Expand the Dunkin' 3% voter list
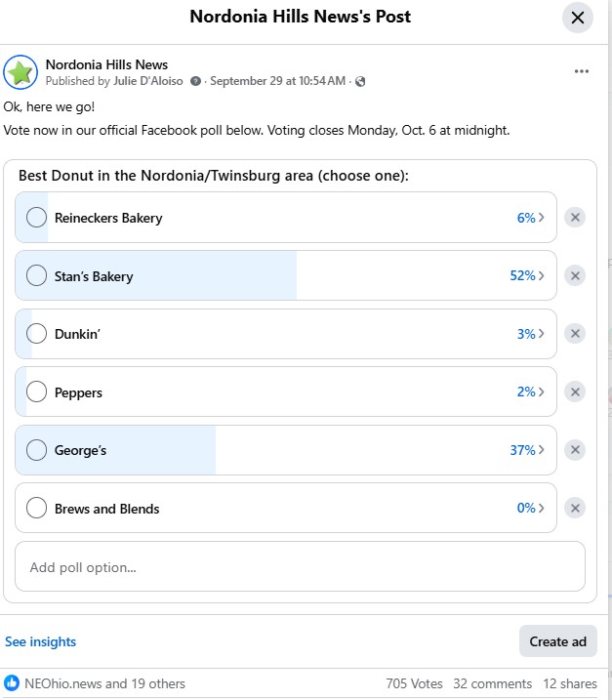The height and width of the screenshot is (700, 612). click(x=530, y=334)
